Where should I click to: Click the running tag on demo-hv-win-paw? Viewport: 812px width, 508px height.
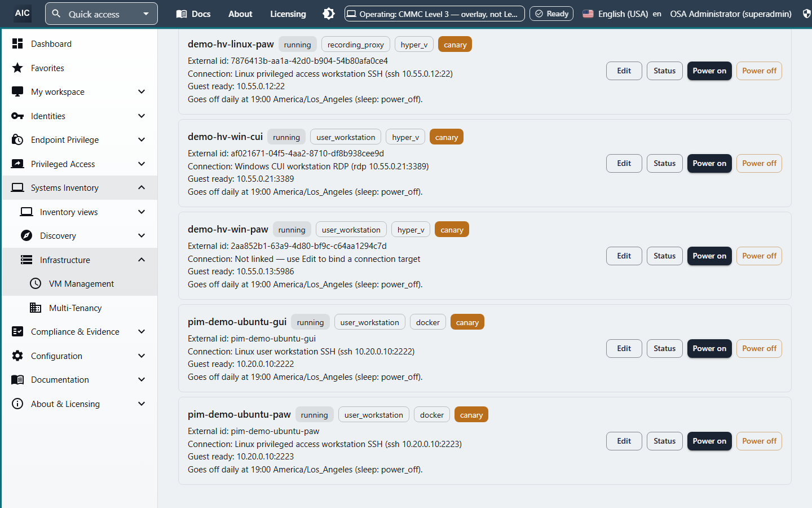[x=292, y=230]
